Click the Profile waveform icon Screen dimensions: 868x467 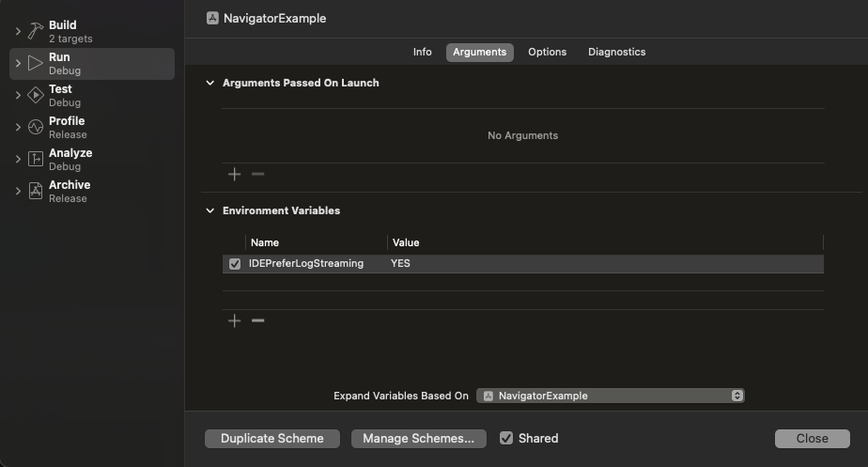point(36,127)
